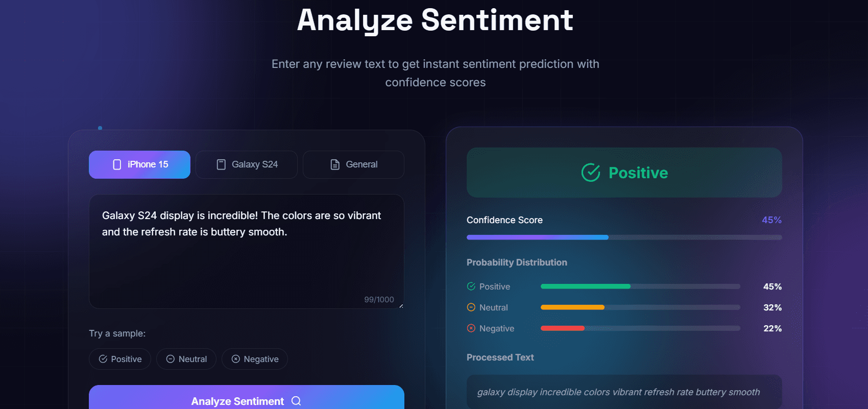Image resolution: width=868 pixels, height=409 pixels.
Task: Click the document icon next to General
Action: pyautogui.click(x=334, y=164)
